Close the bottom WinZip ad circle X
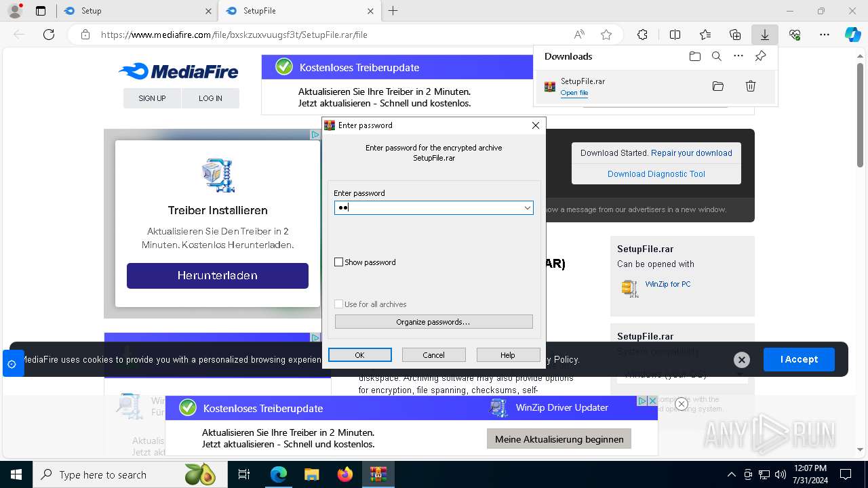The width and height of the screenshot is (868, 488). click(x=682, y=404)
